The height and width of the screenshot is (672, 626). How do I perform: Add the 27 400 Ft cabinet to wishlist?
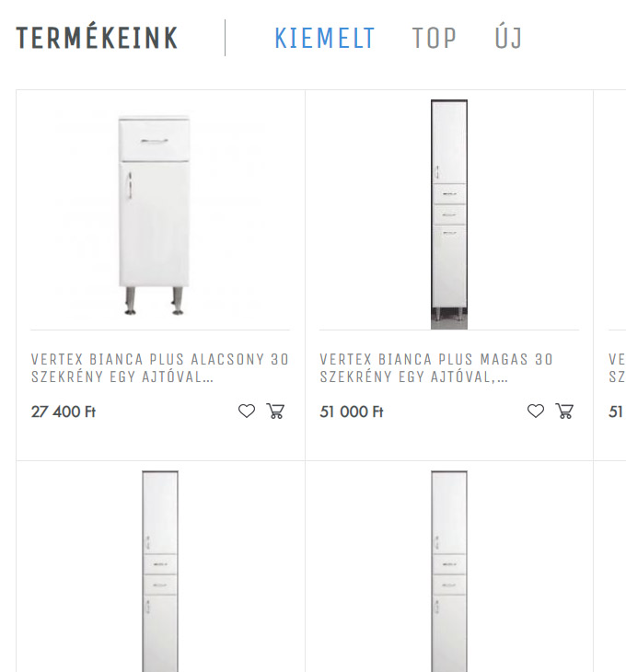(x=247, y=411)
